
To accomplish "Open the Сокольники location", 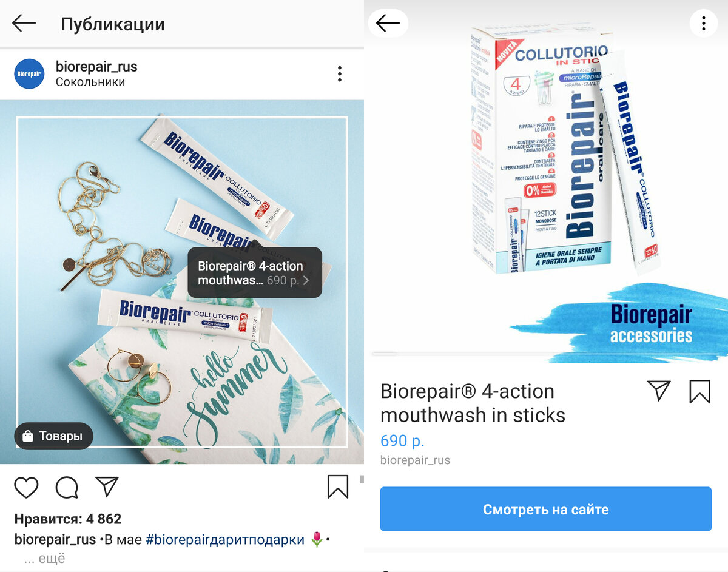I will (90, 82).
